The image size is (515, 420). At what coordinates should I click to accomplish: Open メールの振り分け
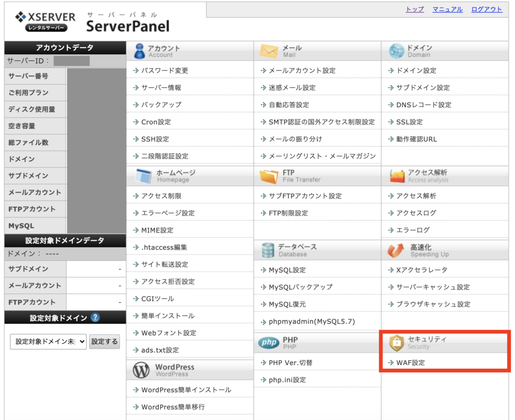[x=295, y=139]
